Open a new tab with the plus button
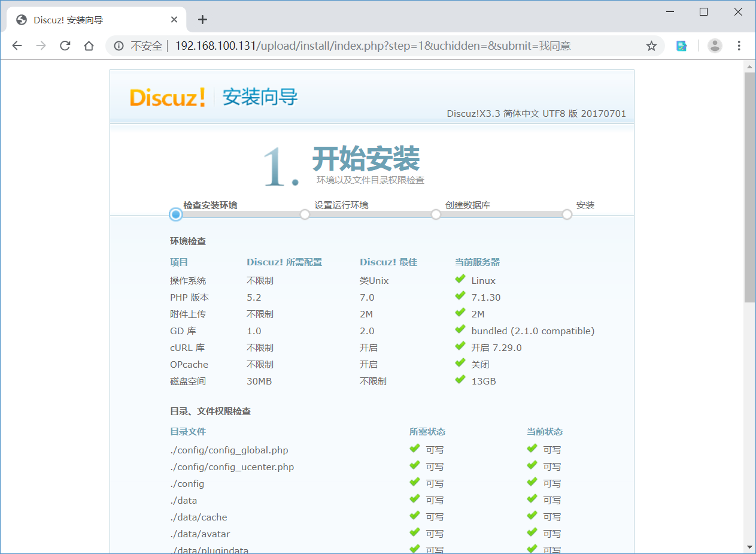Screen dimensions: 756x554 [202, 19]
